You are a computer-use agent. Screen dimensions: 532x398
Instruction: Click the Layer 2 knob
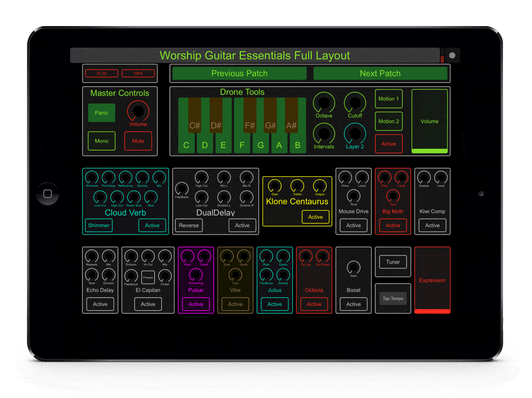pos(355,133)
